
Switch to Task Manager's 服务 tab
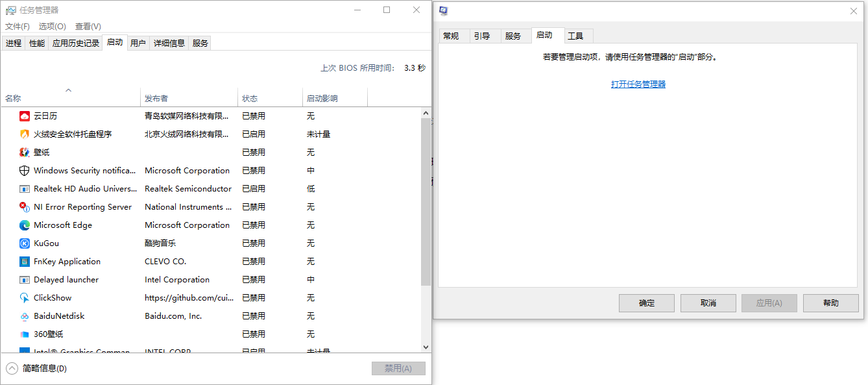(200, 43)
